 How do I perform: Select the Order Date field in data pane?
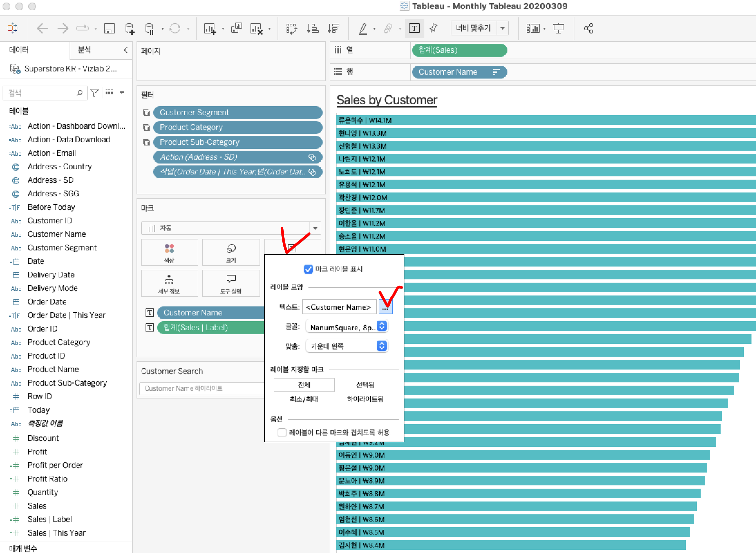click(47, 302)
